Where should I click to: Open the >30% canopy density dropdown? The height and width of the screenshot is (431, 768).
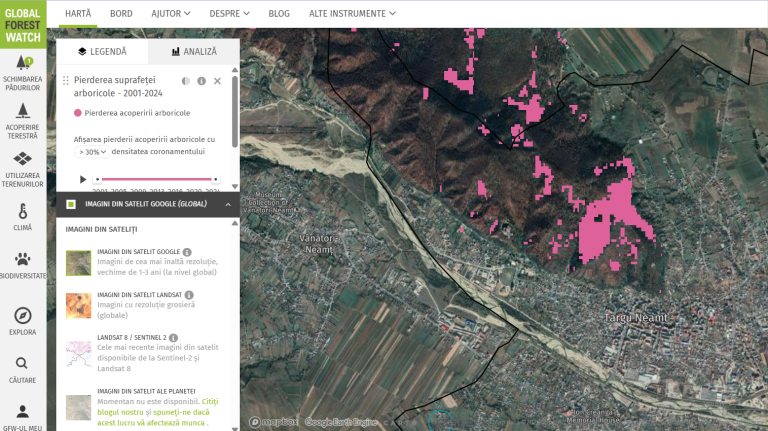[92, 152]
